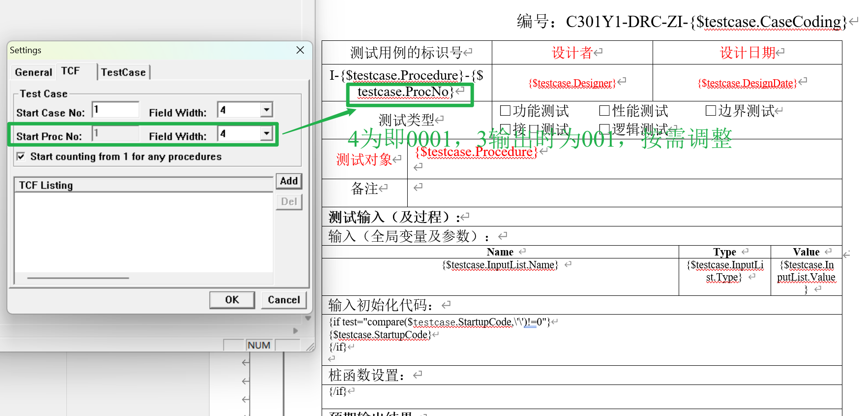Open Field Width dropdown for Start Proc No
The width and height of the screenshot is (868, 416).
click(266, 133)
